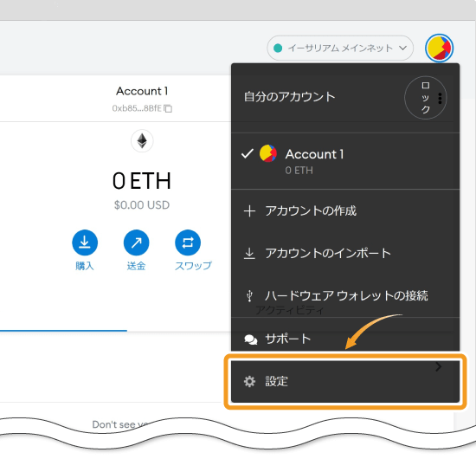Screen dimensions: 476x459
Task: Click the blue スワップ (Swap) button
Action: pos(188,242)
